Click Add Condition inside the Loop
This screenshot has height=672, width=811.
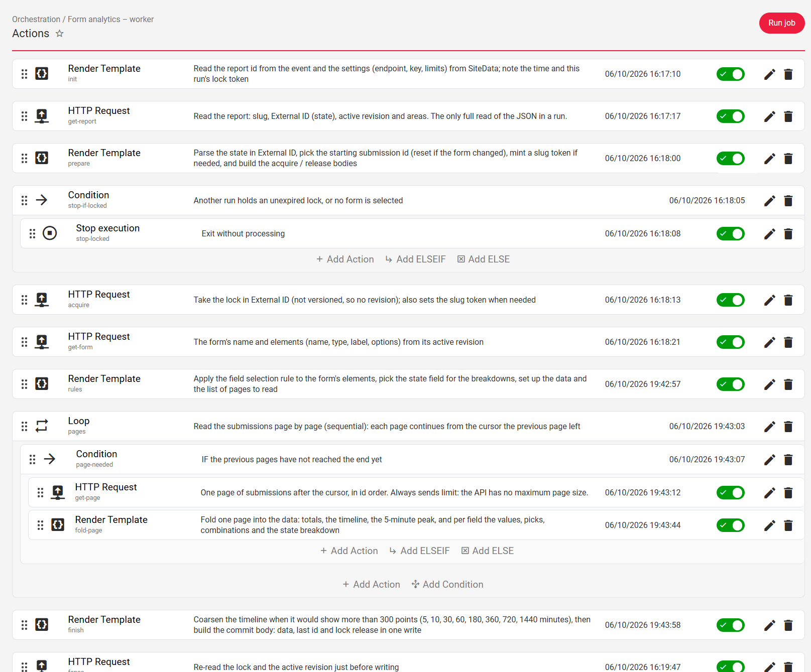447,585
